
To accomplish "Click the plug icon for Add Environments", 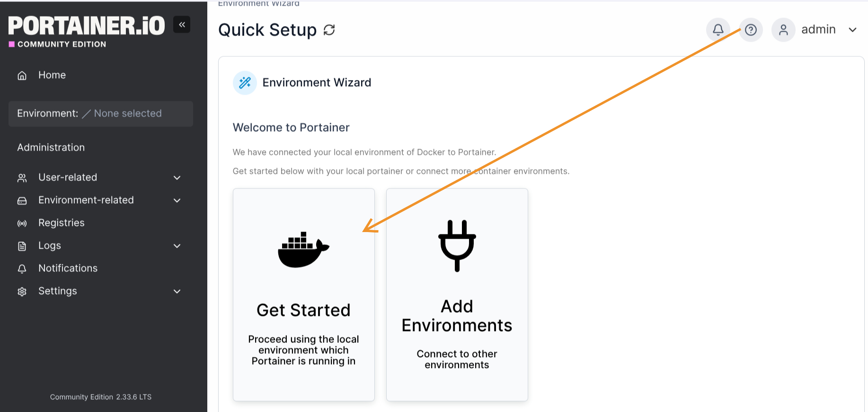I will pos(457,246).
